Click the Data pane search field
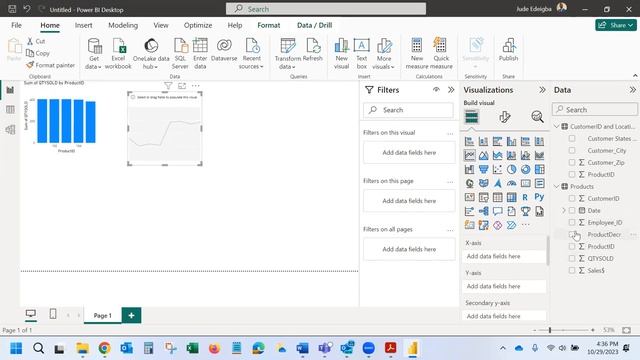 tap(595, 109)
